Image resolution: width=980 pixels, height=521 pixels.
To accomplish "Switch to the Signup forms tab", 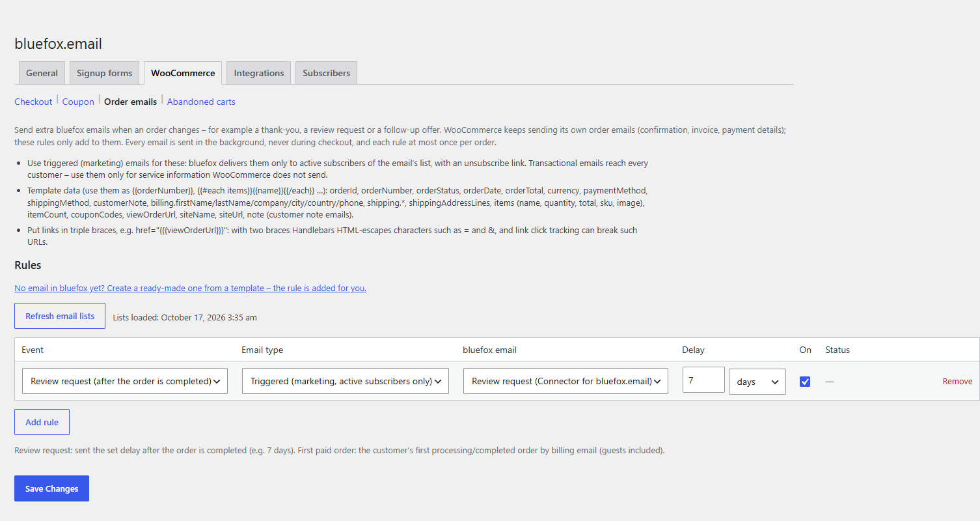I will pyautogui.click(x=104, y=73).
